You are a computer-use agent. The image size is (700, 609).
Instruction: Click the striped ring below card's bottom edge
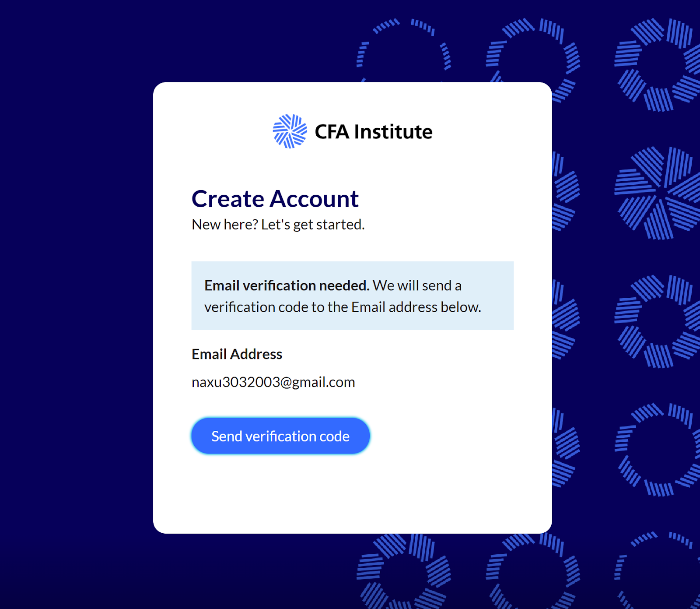(x=403, y=571)
